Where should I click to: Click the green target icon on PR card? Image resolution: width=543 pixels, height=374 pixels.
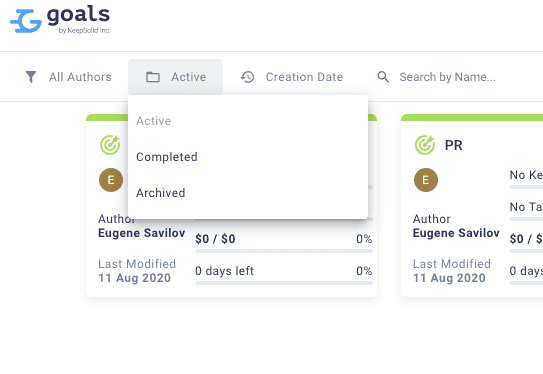click(425, 145)
